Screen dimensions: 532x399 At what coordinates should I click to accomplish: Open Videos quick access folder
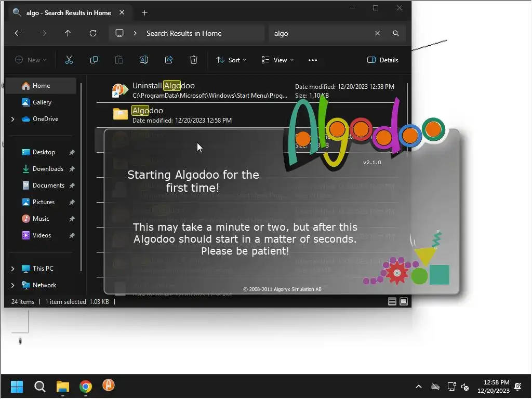coord(41,235)
